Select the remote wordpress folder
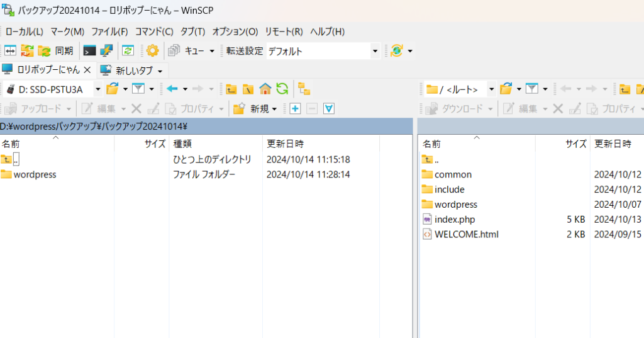This screenshot has width=644, height=338. 450,205
